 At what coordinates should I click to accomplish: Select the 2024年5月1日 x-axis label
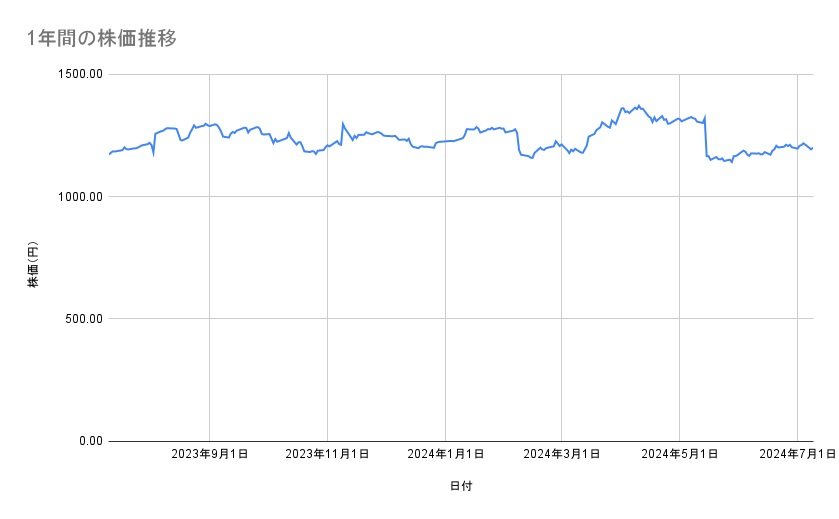680,454
